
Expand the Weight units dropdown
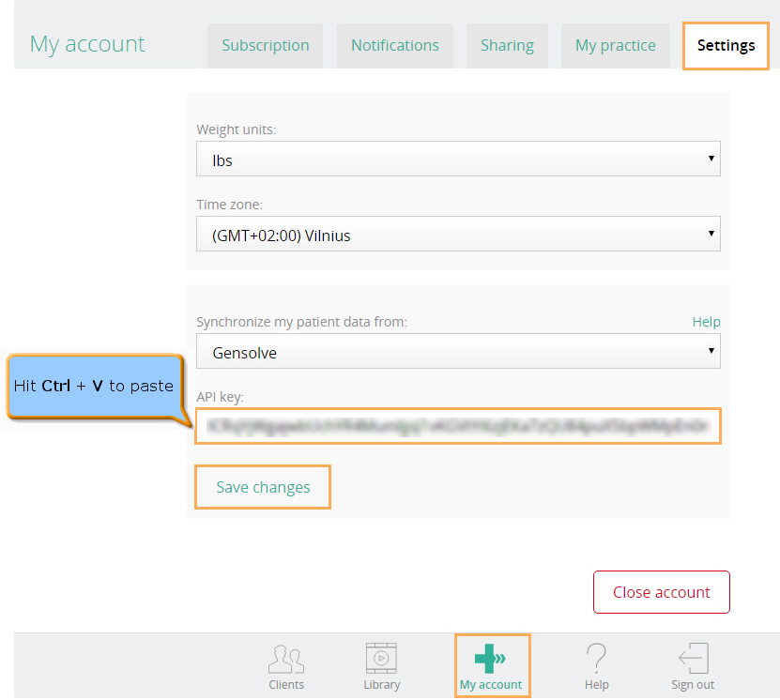[458, 160]
